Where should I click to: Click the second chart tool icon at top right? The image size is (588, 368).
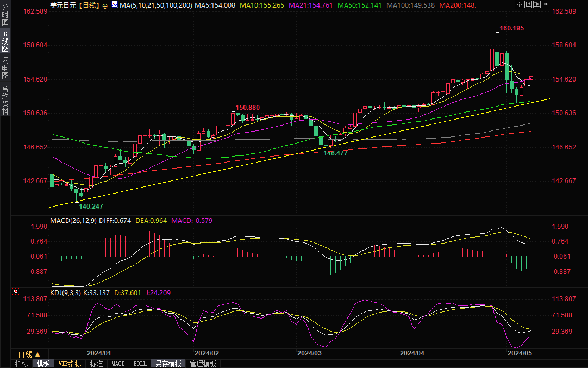(x=528, y=4)
